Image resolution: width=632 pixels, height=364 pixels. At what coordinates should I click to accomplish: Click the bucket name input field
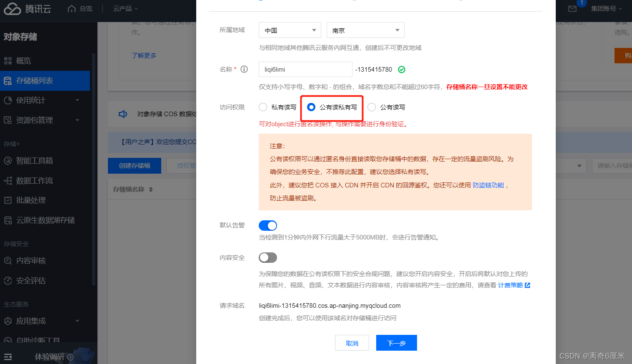[x=305, y=70]
